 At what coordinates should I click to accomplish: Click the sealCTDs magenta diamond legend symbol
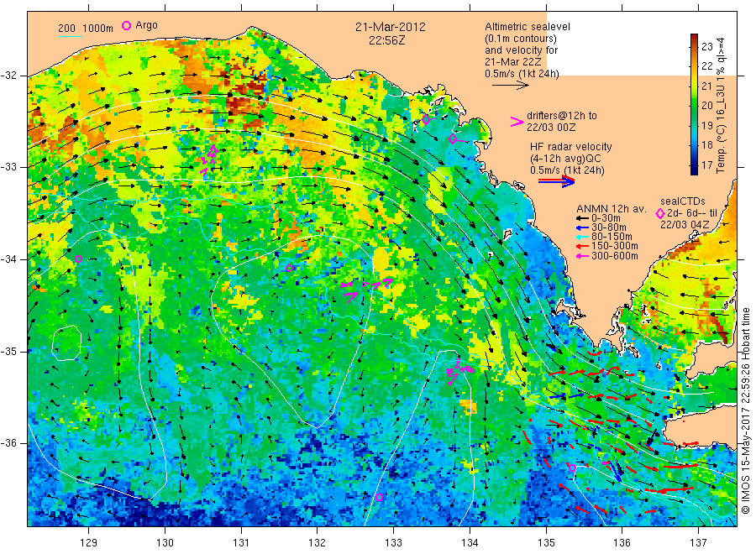point(659,213)
